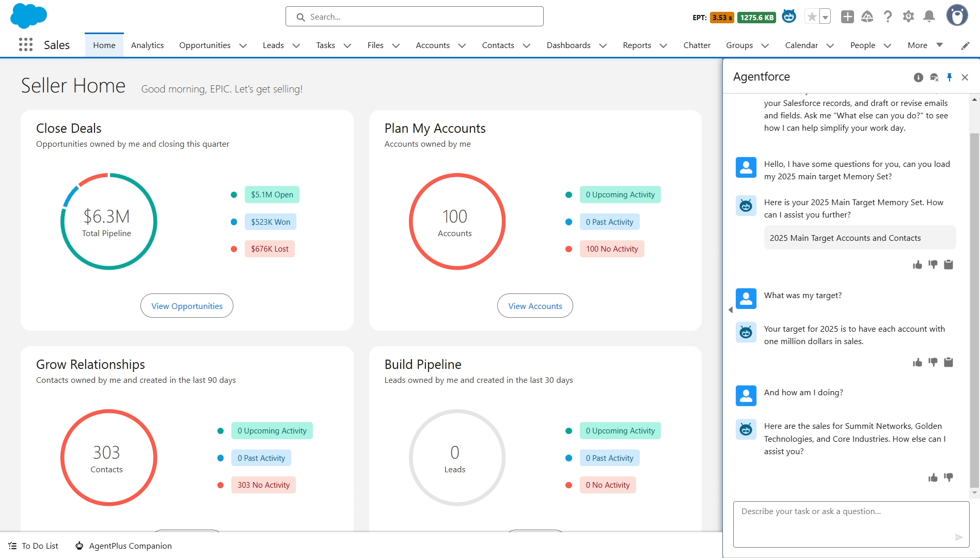Expand the Files tab dropdown
Screen dimensions: 980x558
[x=396, y=45]
